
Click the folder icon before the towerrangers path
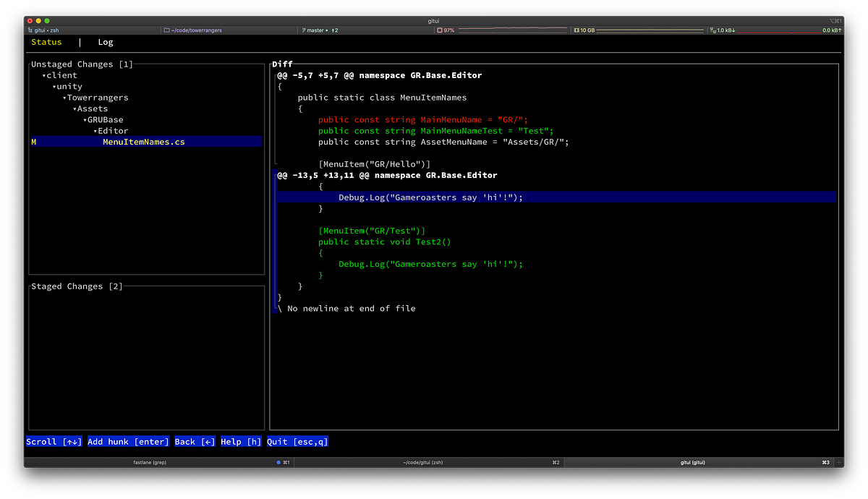click(169, 30)
